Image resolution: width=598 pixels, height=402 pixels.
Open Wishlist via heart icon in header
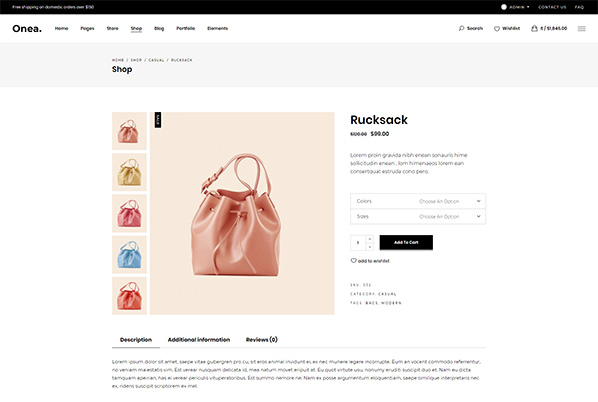(497, 29)
